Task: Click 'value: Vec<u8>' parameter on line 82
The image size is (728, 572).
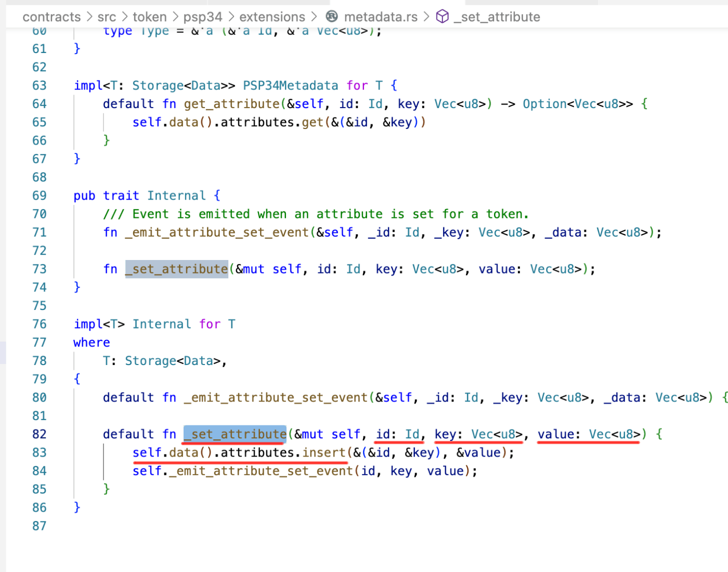Action: click(x=589, y=434)
